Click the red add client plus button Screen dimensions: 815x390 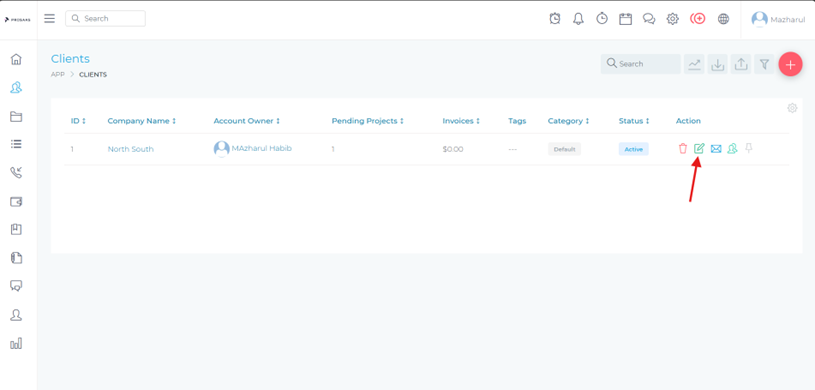pos(790,64)
